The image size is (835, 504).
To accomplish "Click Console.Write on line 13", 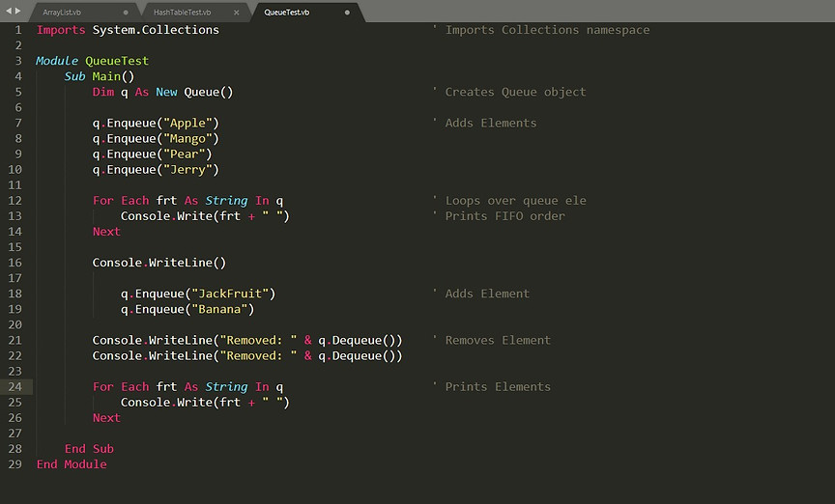I will click(x=166, y=216).
